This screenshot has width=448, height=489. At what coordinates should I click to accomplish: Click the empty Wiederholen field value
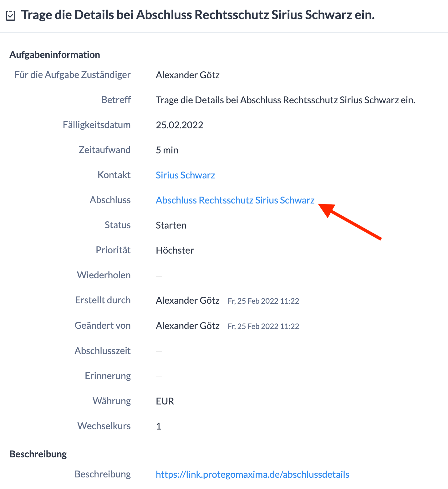159,275
